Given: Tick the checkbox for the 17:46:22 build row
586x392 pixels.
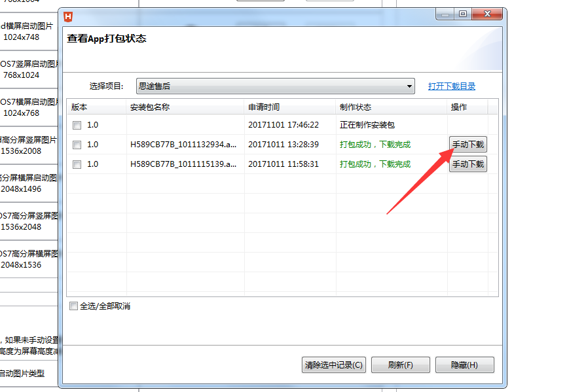Looking at the screenshot, I should point(77,125).
